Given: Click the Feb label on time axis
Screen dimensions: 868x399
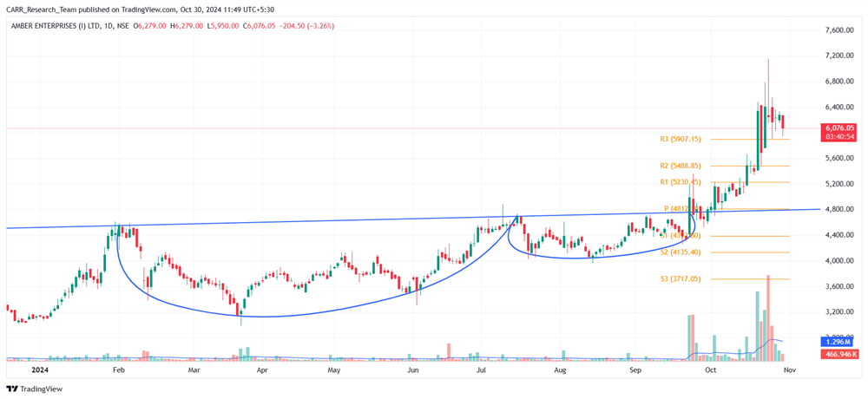Looking at the screenshot, I should 117,369.
